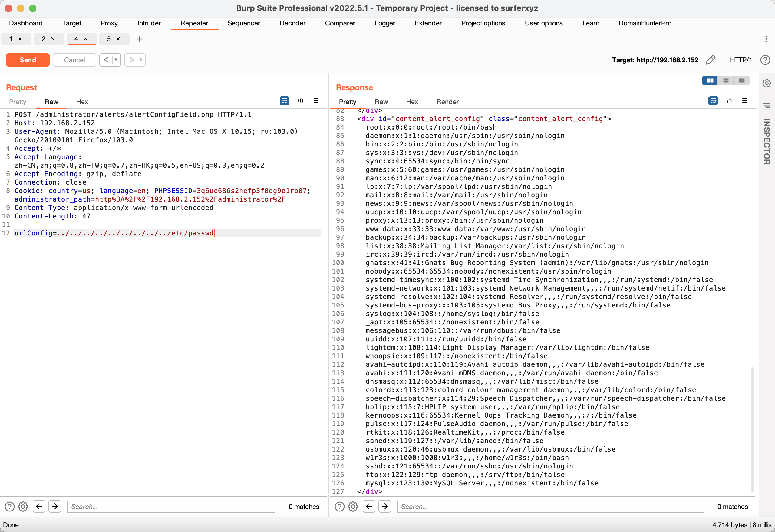
Task: Toggle non-printable characters display in response
Action: point(729,101)
